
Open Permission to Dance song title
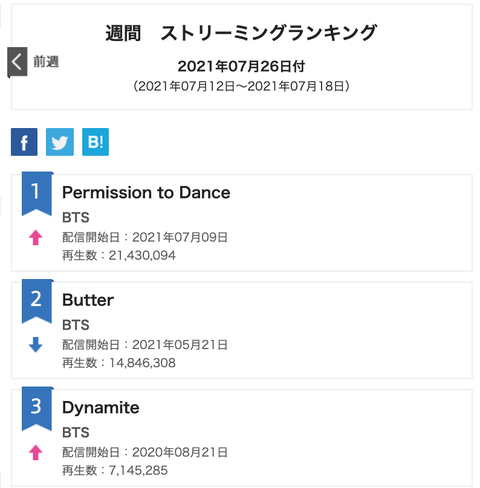click(146, 193)
